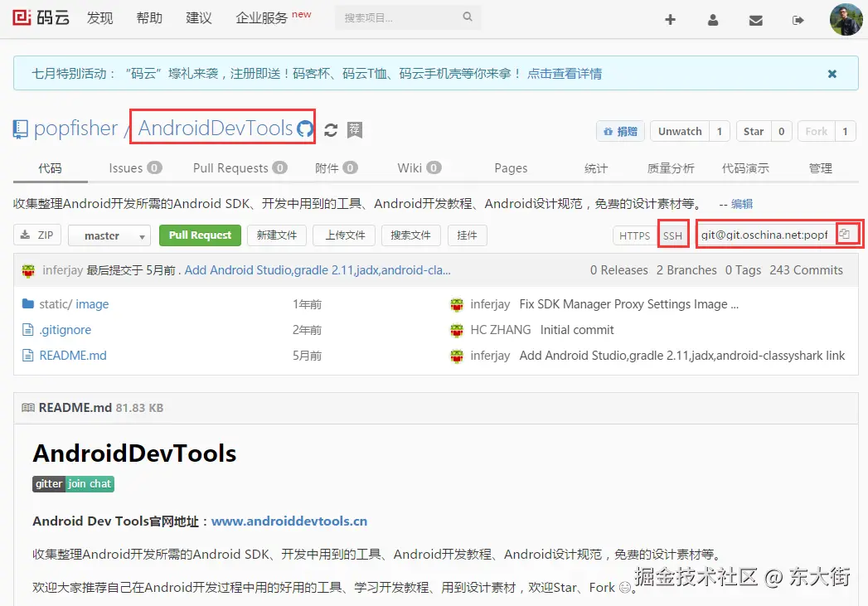Open the AndroidDevTools repository title link
The height and width of the screenshot is (606, 868).
[216, 128]
